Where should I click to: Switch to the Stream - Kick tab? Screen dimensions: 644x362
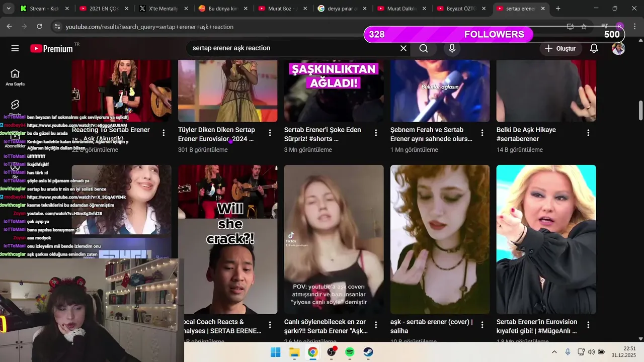(44, 9)
